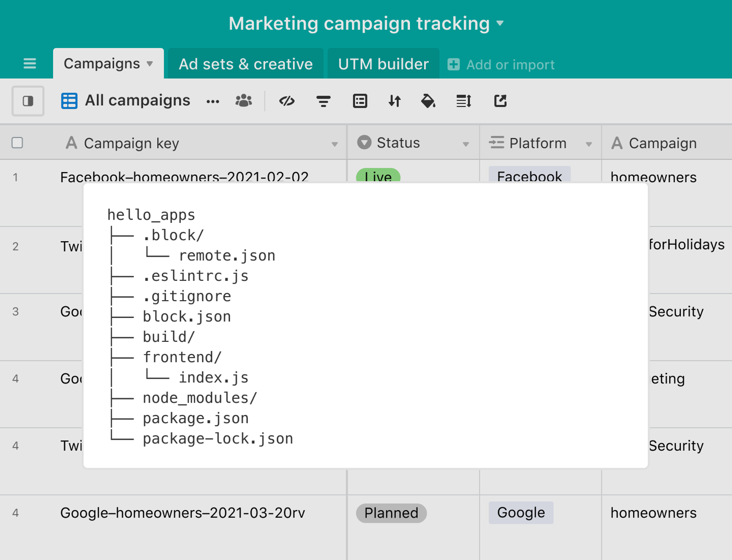The width and height of the screenshot is (732, 560).
Task: Click block.json in the file tree
Action: 187,317
